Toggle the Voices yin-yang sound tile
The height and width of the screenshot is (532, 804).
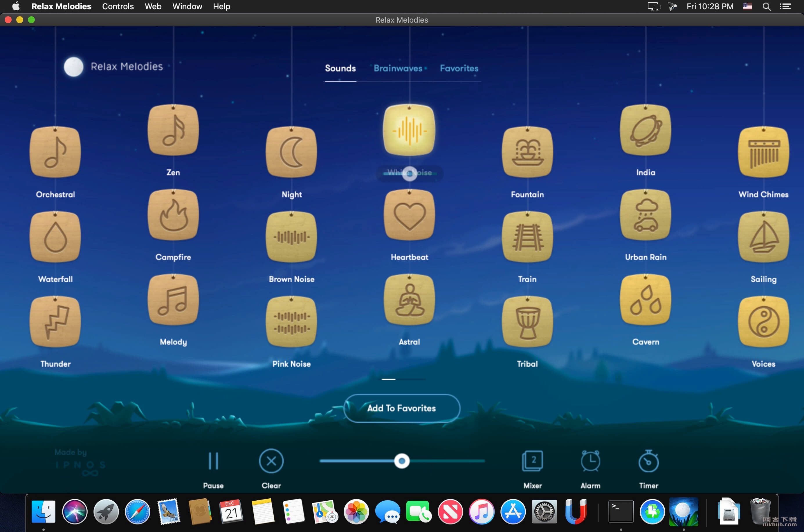tap(764, 322)
